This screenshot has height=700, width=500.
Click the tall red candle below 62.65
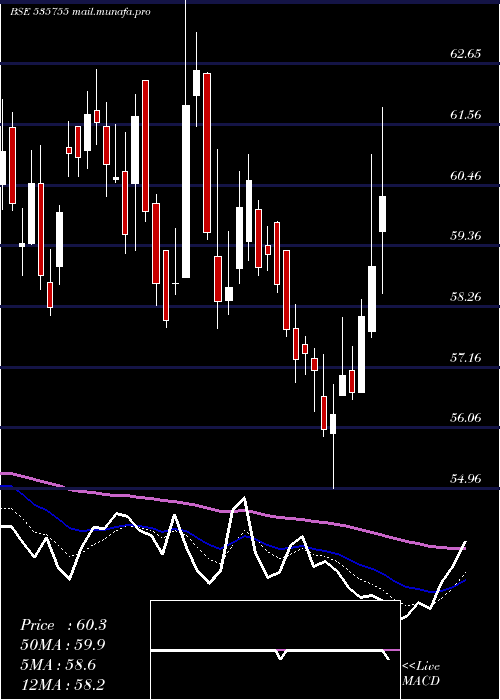click(207, 153)
